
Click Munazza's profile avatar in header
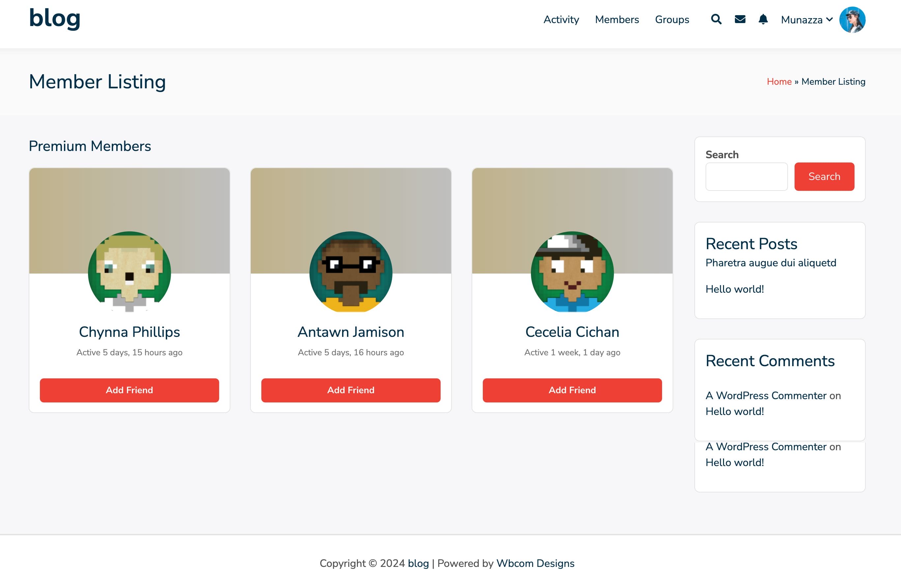(852, 20)
